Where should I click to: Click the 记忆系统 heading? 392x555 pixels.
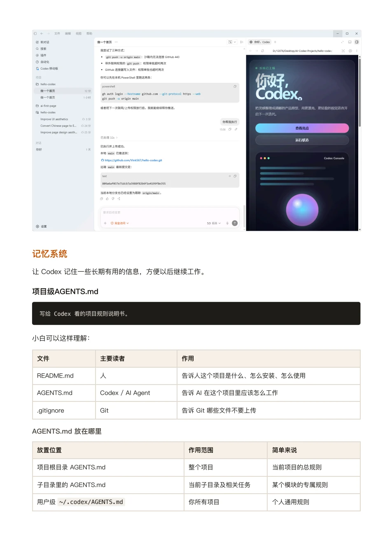coord(50,254)
